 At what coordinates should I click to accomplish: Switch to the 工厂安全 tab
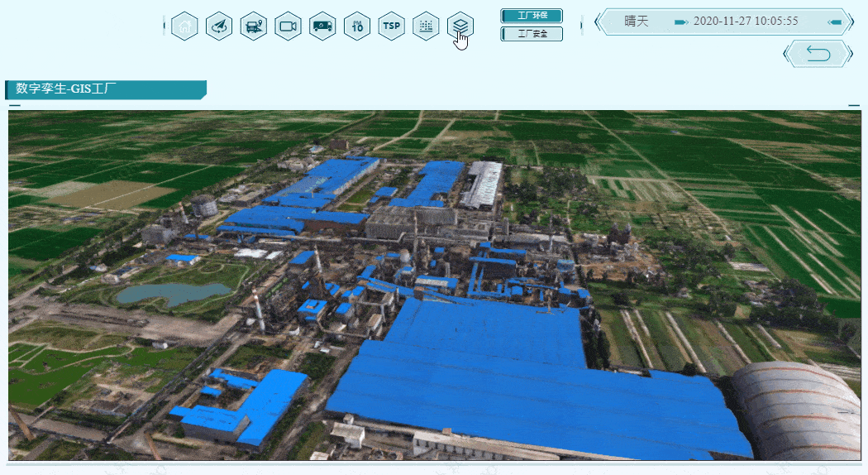(532, 34)
